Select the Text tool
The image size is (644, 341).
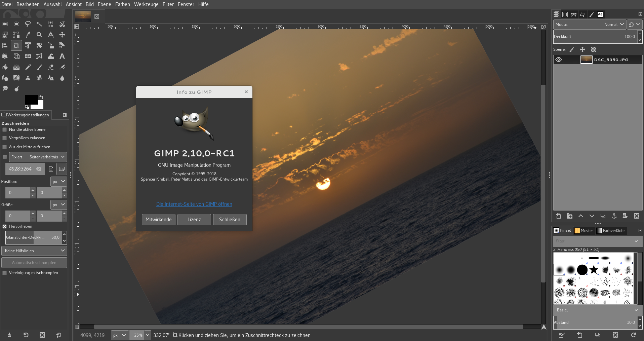tap(62, 56)
